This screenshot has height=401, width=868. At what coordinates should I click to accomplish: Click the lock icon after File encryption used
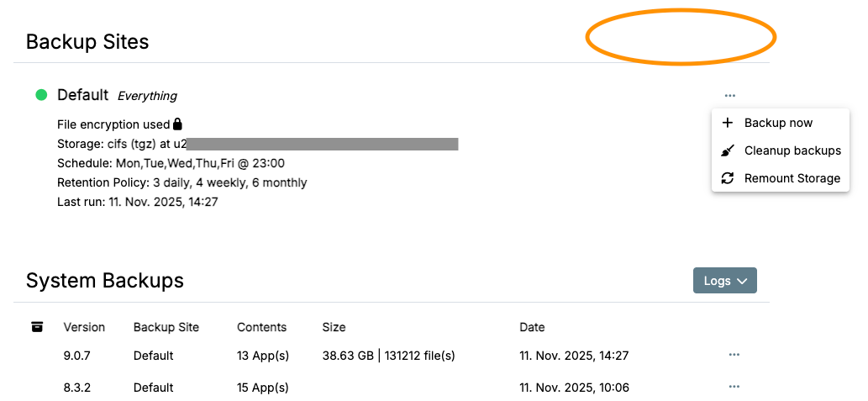pyautogui.click(x=178, y=124)
